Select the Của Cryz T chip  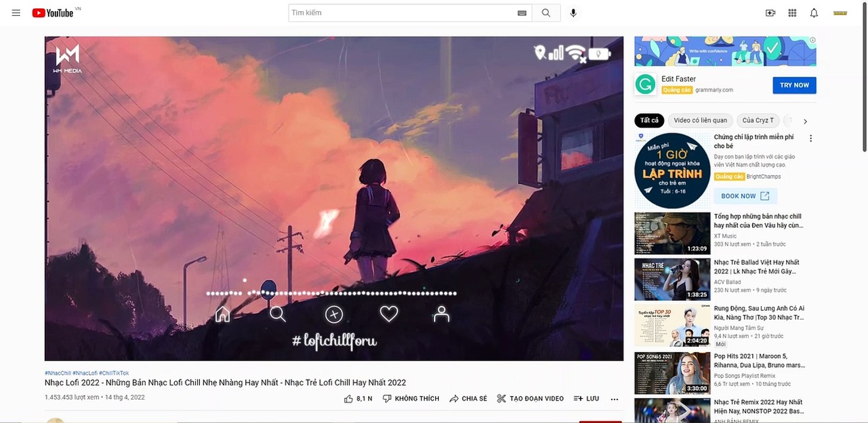758,120
